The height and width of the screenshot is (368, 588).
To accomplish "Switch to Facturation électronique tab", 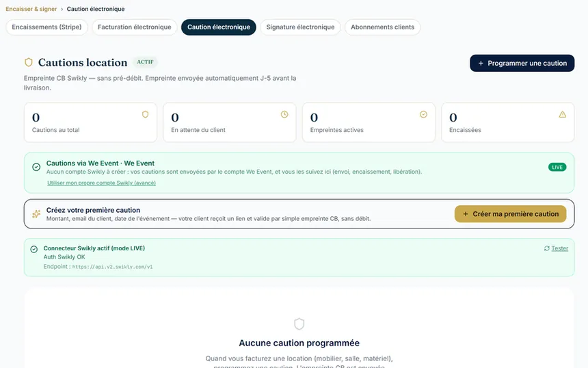I will pyautogui.click(x=134, y=27).
